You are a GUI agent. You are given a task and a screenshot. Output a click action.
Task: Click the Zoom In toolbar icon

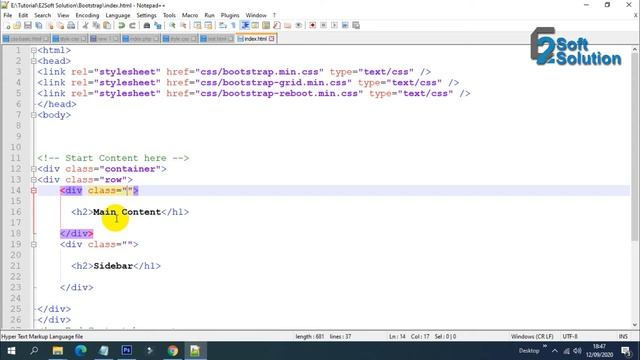[x=172, y=25]
